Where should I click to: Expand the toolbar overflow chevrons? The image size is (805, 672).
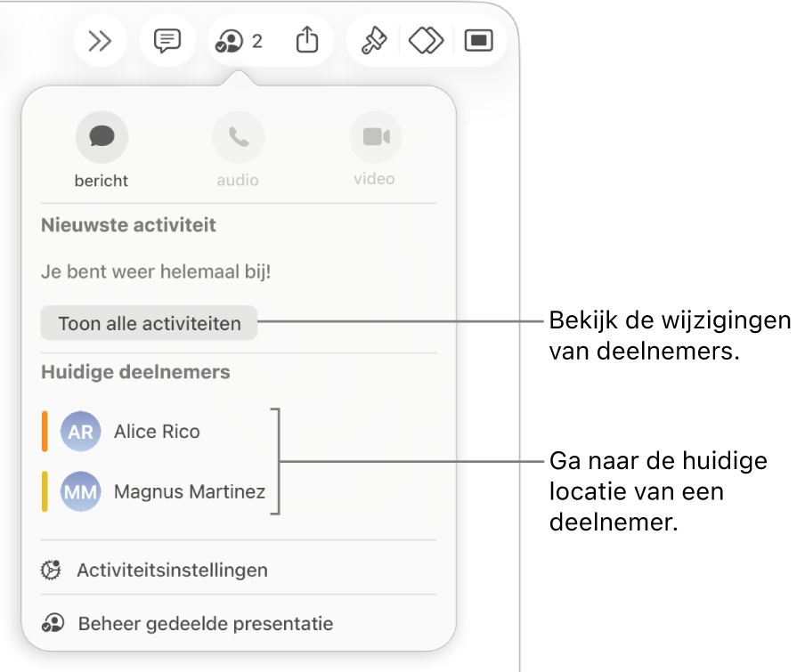pos(100,41)
